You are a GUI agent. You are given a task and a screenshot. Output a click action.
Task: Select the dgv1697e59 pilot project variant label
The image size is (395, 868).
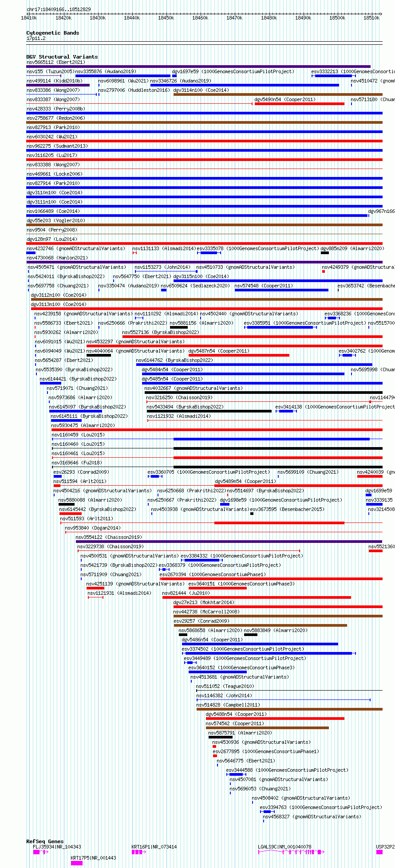click(233, 71)
